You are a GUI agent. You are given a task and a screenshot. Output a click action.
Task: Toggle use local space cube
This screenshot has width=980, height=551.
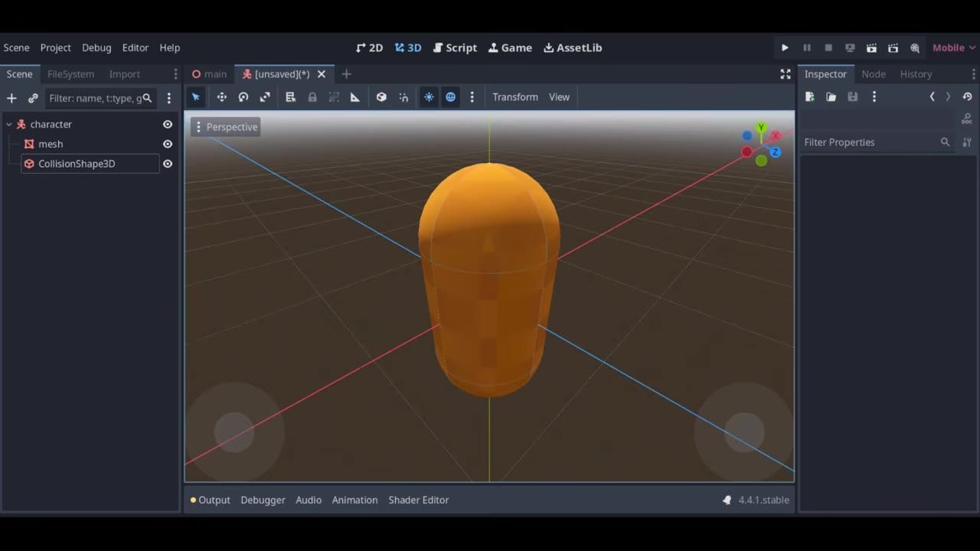point(381,97)
